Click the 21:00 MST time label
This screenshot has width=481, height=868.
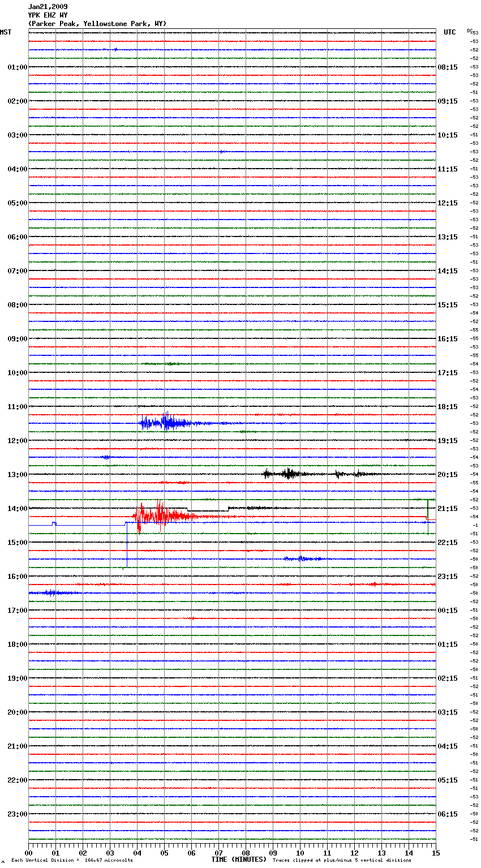coord(18,746)
